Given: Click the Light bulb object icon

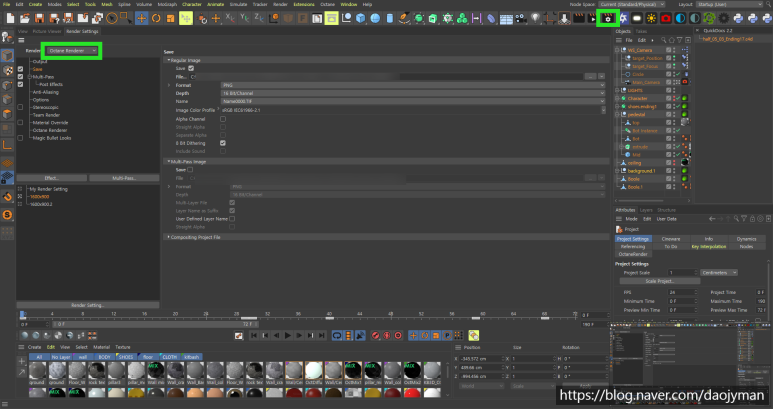Looking at the screenshot, I should tap(535, 19).
